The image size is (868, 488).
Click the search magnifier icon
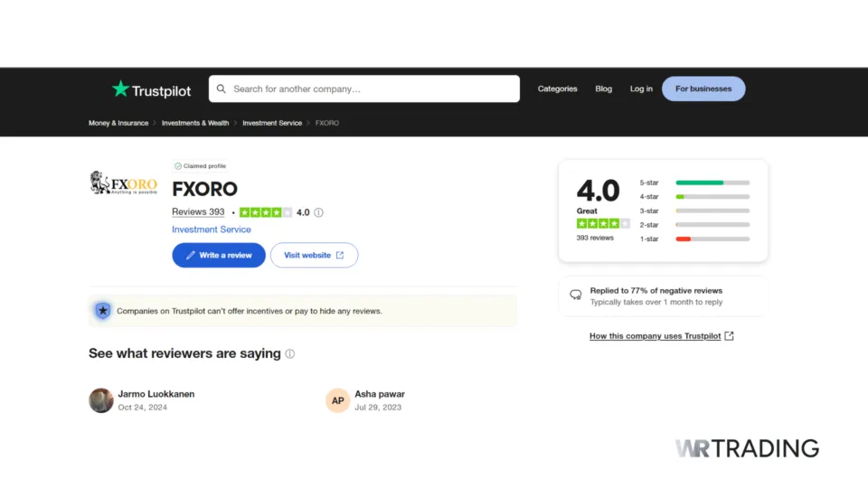(222, 89)
